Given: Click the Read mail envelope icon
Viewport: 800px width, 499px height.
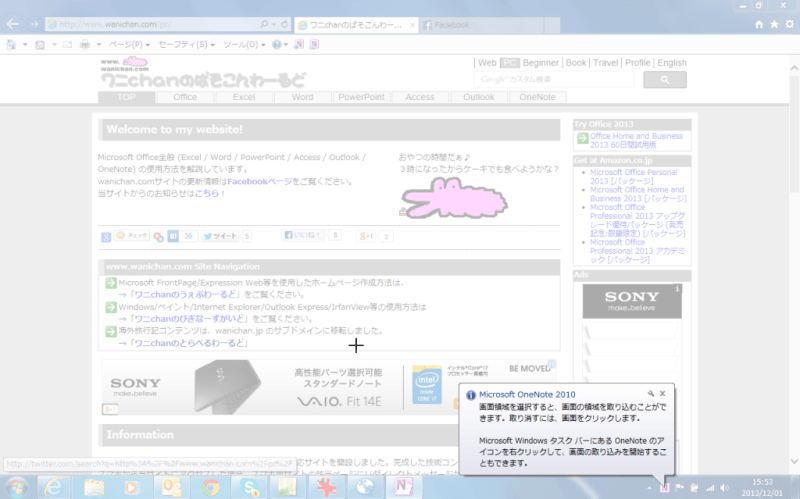Looking at the screenshot, I should (x=67, y=45).
